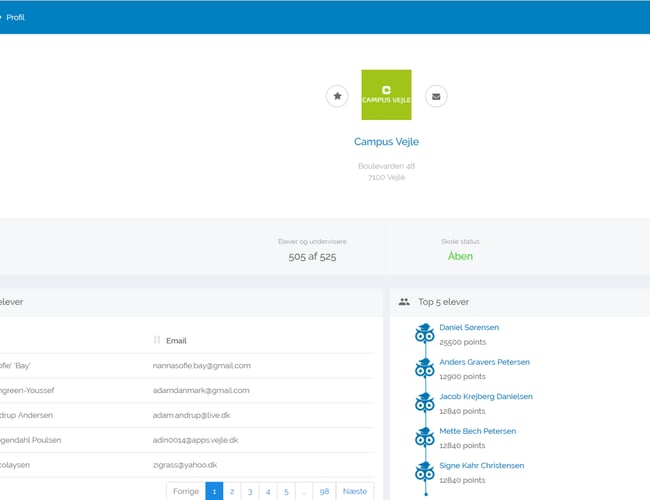This screenshot has width=650, height=500.
Task: Click owl avatar beside Mette Bech Petersen
Action: pyautogui.click(x=425, y=438)
